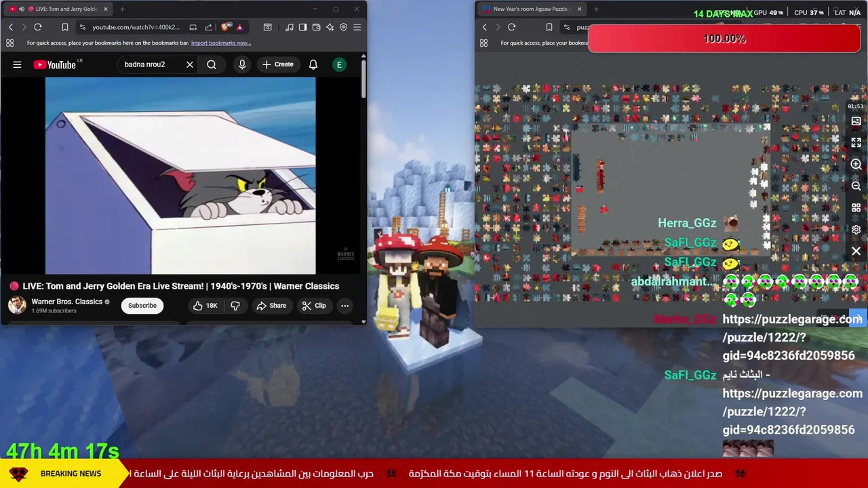This screenshot has height=488, width=868.
Task: Zoom out of the jigsaw puzzle
Action: pyautogui.click(x=856, y=186)
